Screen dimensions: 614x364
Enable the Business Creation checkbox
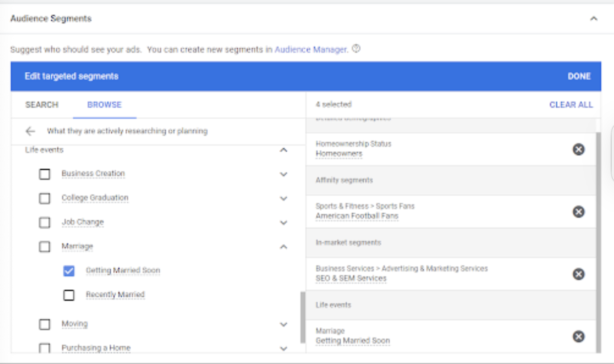coord(45,174)
